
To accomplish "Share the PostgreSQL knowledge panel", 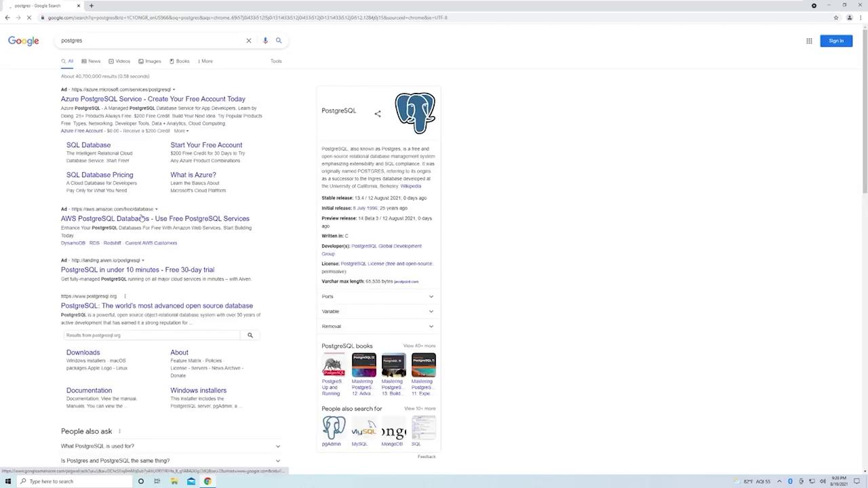I will click(x=378, y=114).
